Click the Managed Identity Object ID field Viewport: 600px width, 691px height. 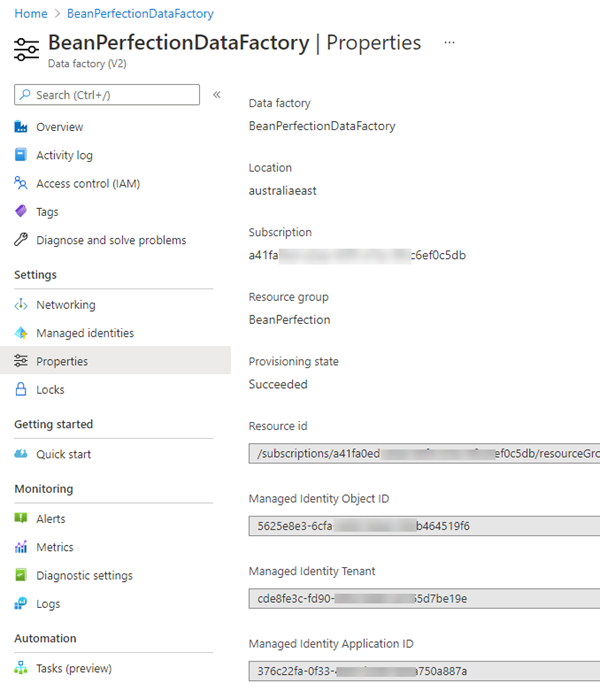click(x=424, y=526)
